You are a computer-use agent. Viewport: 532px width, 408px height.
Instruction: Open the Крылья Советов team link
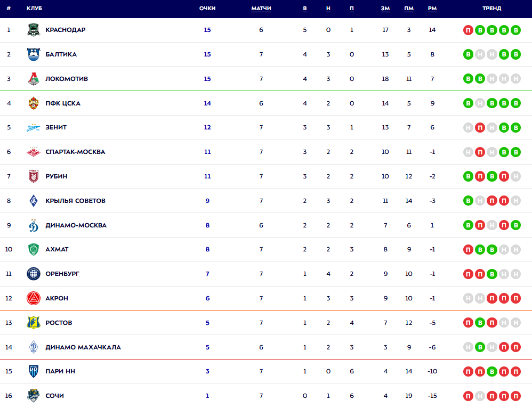75,201
